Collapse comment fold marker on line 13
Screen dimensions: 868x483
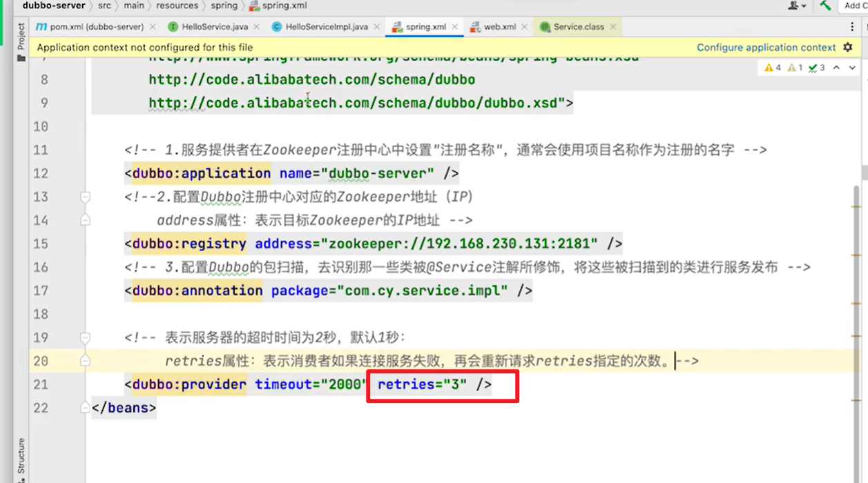click(85, 197)
